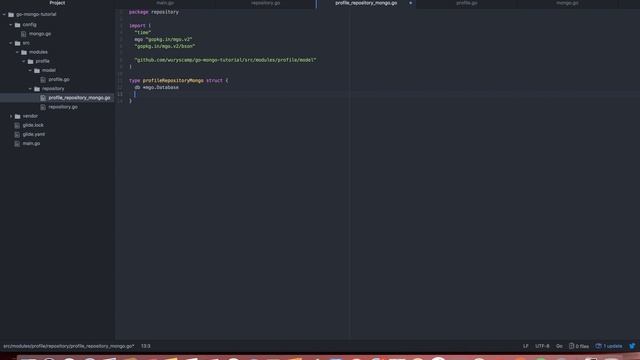640x360 pixels.
Task: Click the 'db *mgo.Database' field line
Action: point(156,87)
